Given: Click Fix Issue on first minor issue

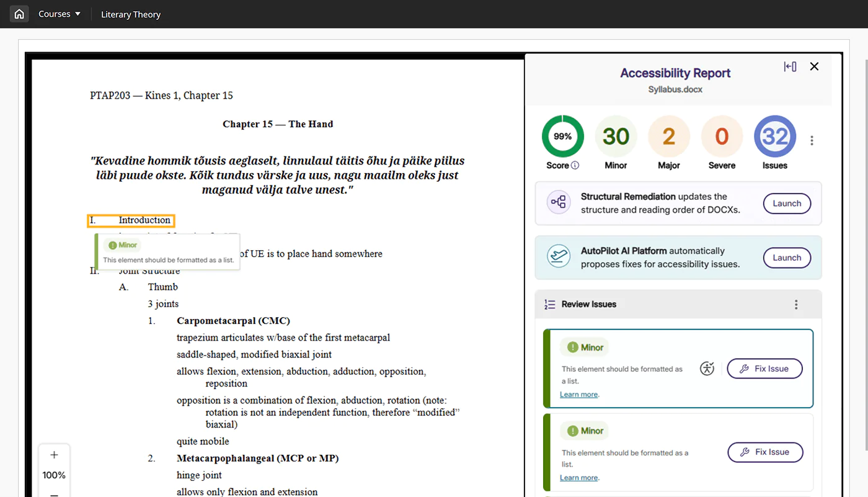Looking at the screenshot, I should point(764,369).
